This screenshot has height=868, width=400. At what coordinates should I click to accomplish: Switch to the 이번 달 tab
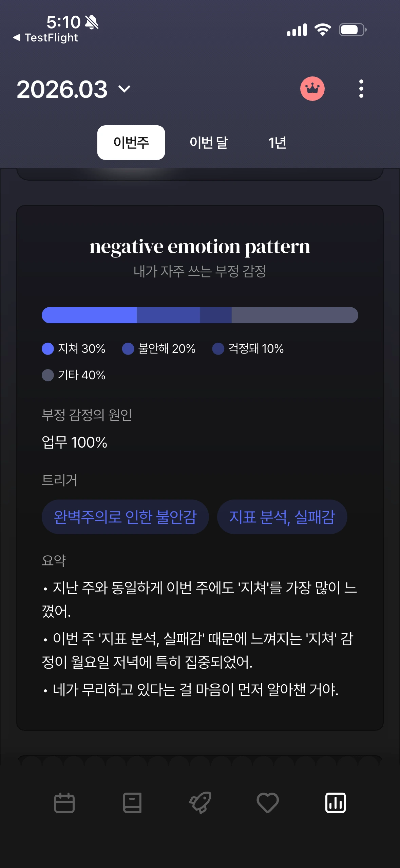click(x=209, y=143)
